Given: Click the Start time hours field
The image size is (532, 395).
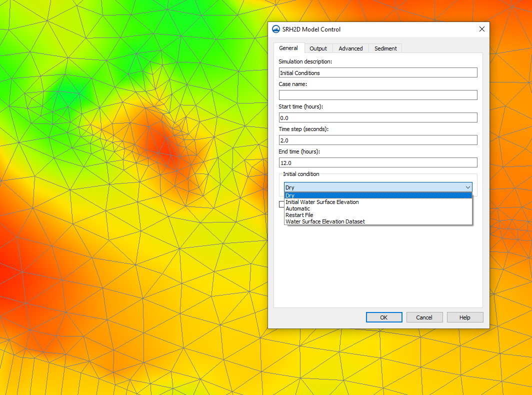Looking at the screenshot, I should [x=378, y=118].
